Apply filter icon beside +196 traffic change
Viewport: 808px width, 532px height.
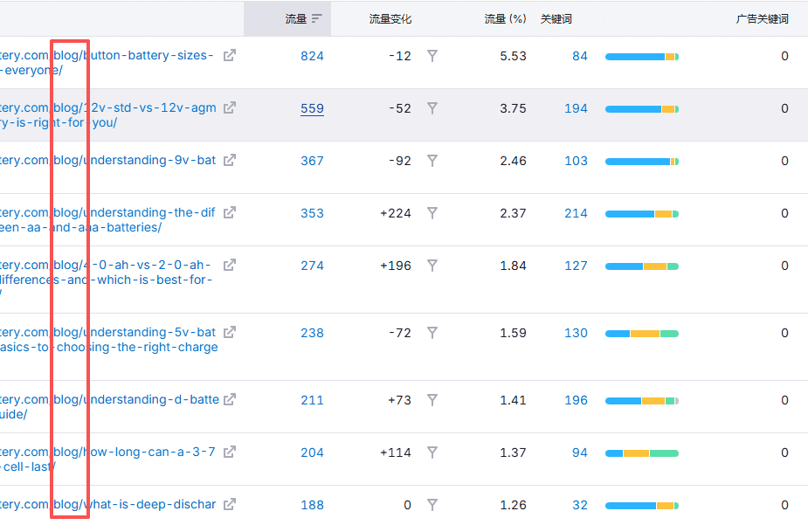pos(432,266)
